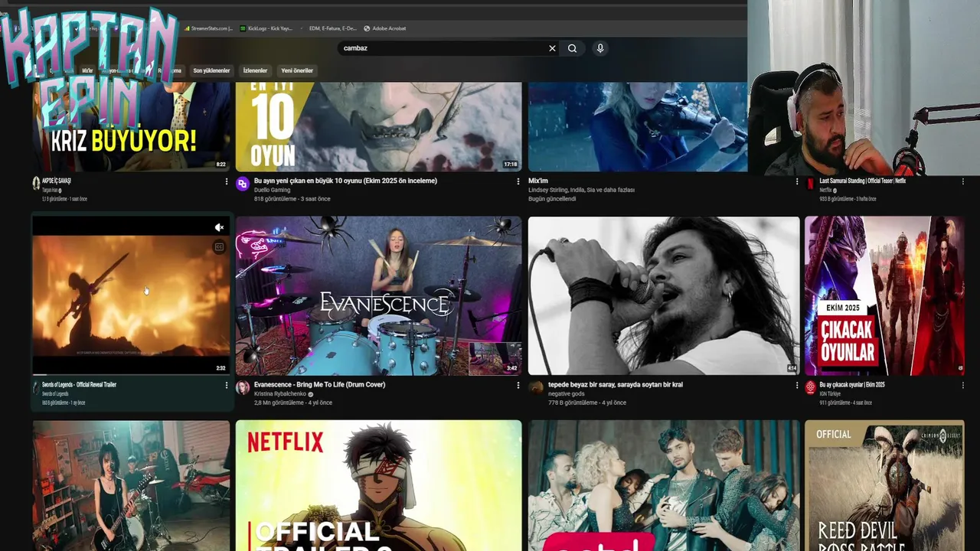Open options menu for Last Samurai Standing teaser
The height and width of the screenshot is (551, 980).
coord(963,182)
